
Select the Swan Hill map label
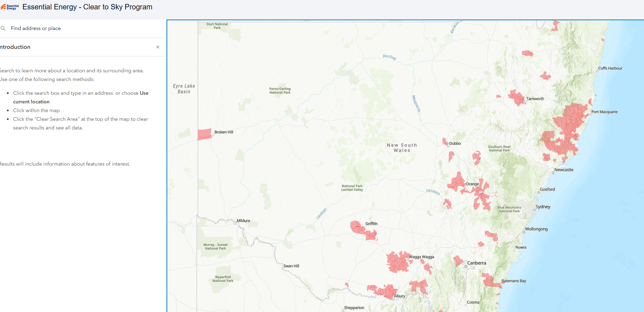tap(291, 266)
